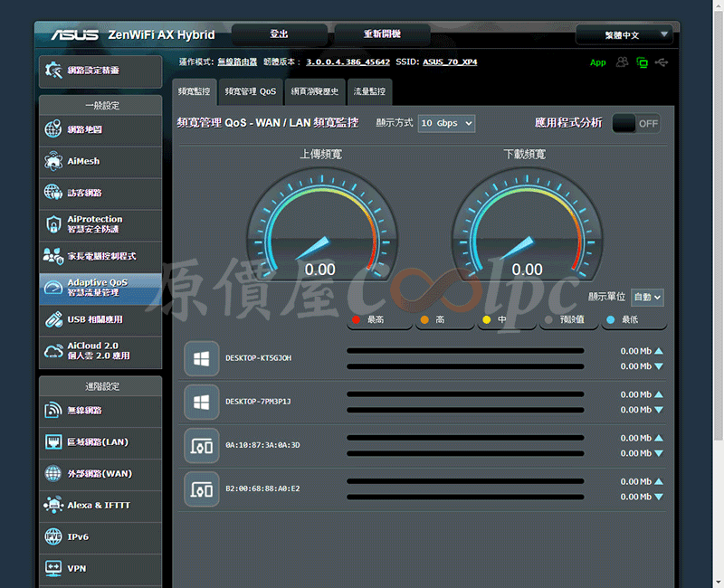This screenshot has width=724, height=588.
Task: Click the SSID ASUS_70_XP4 link
Action: pos(450,62)
